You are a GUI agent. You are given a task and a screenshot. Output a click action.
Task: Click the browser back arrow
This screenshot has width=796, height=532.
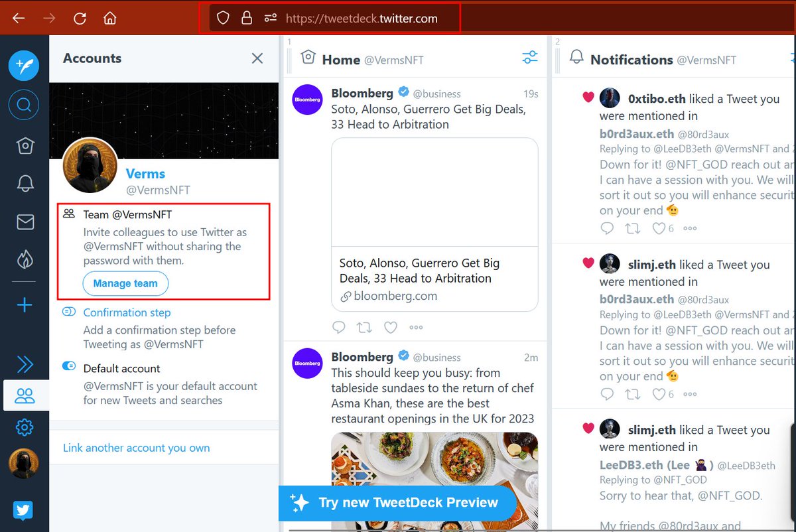[x=19, y=18]
